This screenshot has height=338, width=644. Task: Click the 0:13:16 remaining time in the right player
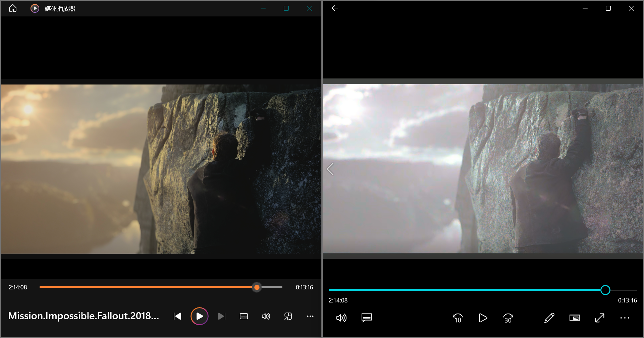point(628,300)
